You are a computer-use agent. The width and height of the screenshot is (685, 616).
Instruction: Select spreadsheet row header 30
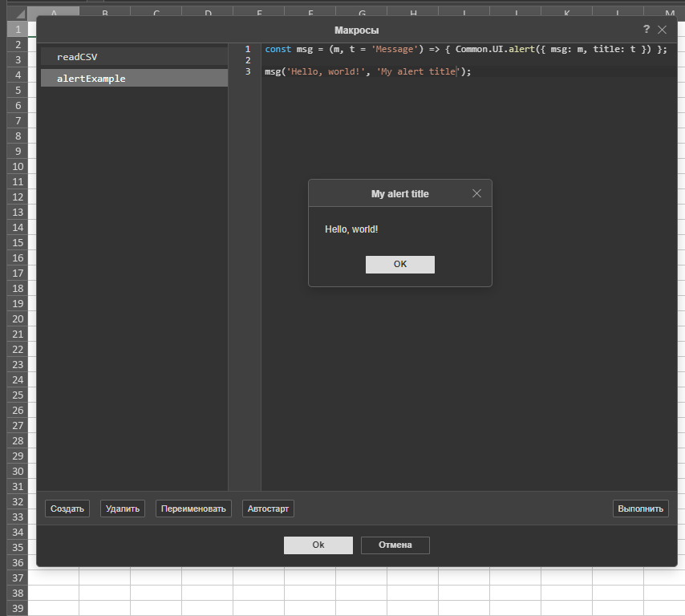click(x=18, y=472)
